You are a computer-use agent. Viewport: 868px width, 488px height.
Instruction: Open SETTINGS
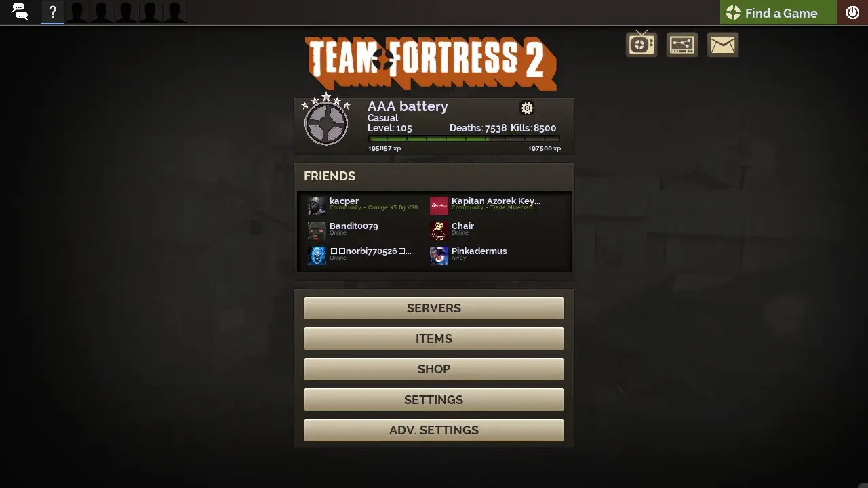(434, 399)
